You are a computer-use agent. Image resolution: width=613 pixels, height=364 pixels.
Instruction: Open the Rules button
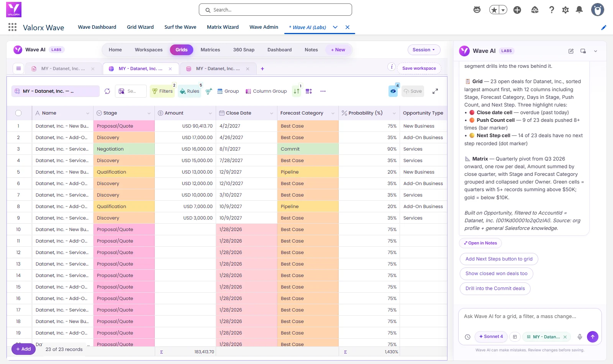pos(190,91)
